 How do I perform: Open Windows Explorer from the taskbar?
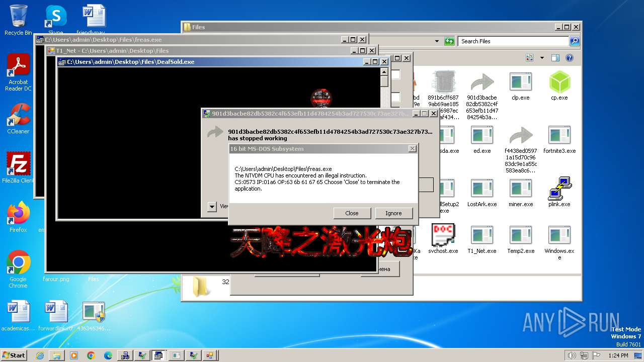(x=57, y=355)
